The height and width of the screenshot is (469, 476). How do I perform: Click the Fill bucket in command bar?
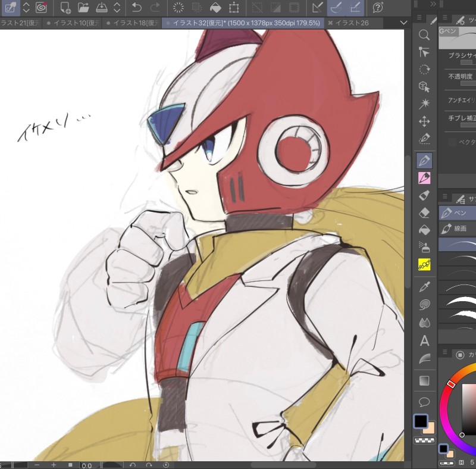(215, 8)
